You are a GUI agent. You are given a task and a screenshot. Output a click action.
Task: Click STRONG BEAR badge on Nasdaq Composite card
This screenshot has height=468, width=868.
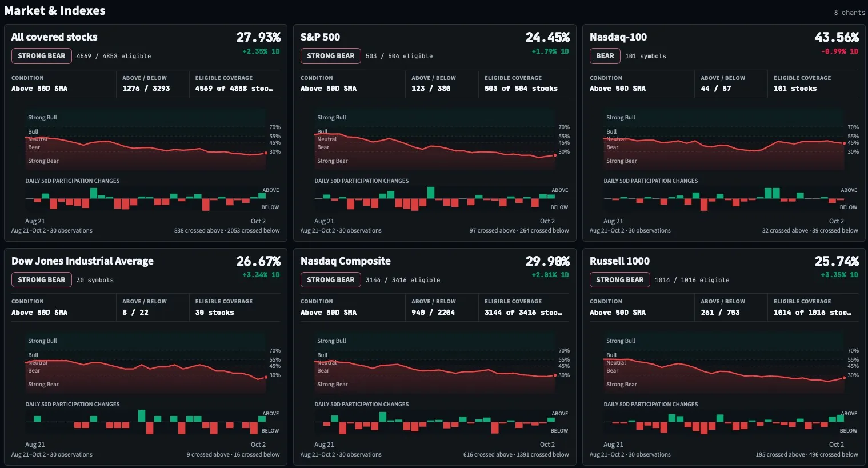click(331, 280)
